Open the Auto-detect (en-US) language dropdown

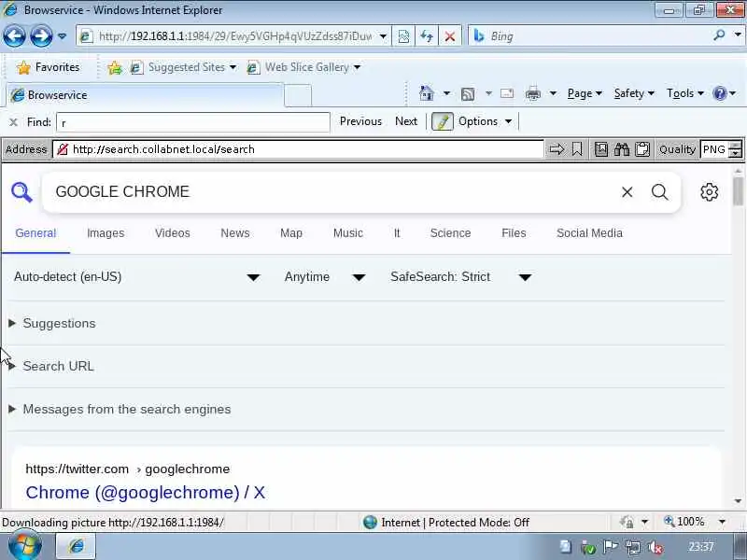(x=136, y=277)
